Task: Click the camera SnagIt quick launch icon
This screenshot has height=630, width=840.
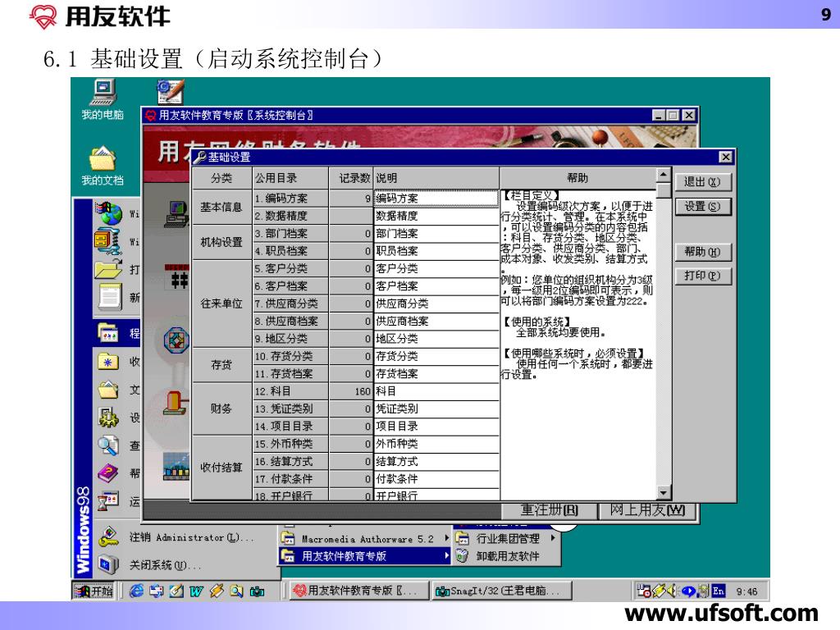Action: [x=257, y=591]
